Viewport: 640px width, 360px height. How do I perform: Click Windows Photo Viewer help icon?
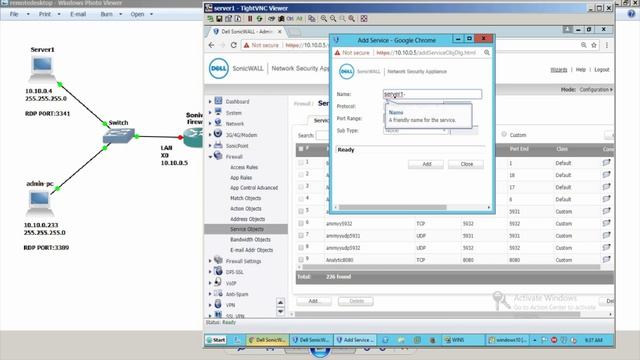[631, 14]
